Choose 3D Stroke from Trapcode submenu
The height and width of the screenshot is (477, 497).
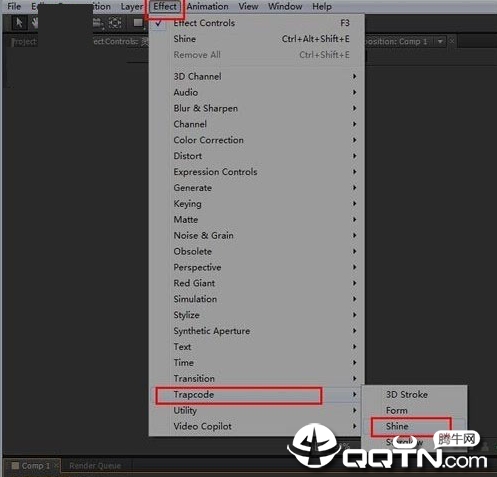pyautogui.click(x=414, y=395)
